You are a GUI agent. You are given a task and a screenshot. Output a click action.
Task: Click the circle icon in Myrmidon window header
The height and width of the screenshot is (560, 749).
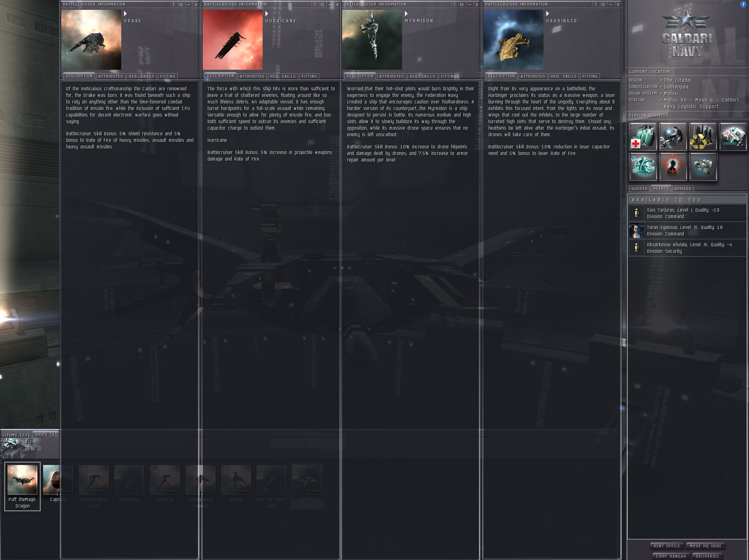tap(462, 4)
